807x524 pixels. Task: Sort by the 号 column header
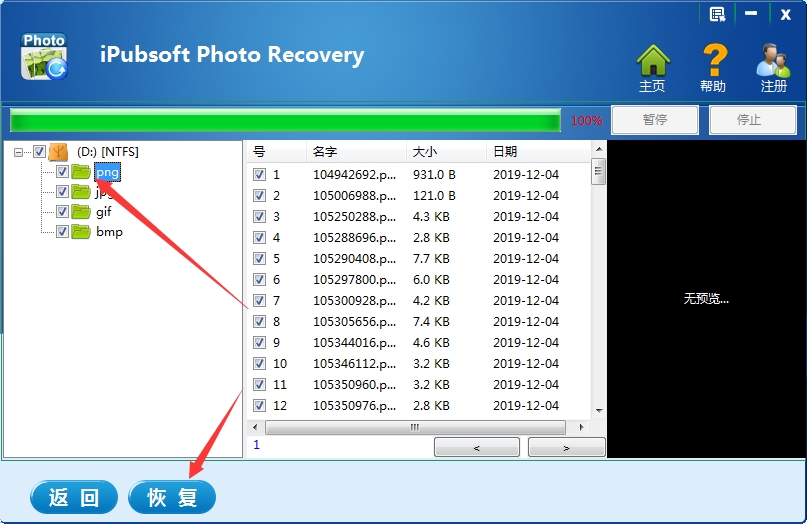coord(276,152)
